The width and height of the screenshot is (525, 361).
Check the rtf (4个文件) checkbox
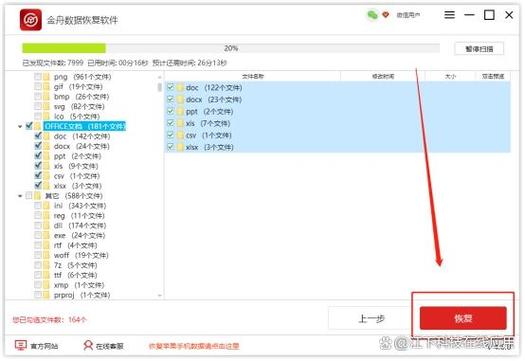(x=38, y=245)
